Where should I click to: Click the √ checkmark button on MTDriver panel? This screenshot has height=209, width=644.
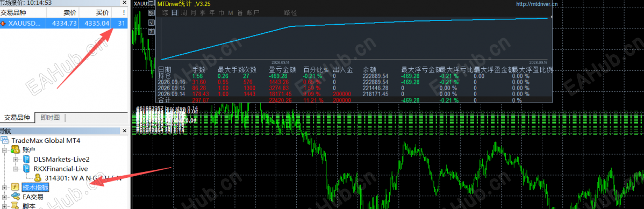tap(151, 22)
